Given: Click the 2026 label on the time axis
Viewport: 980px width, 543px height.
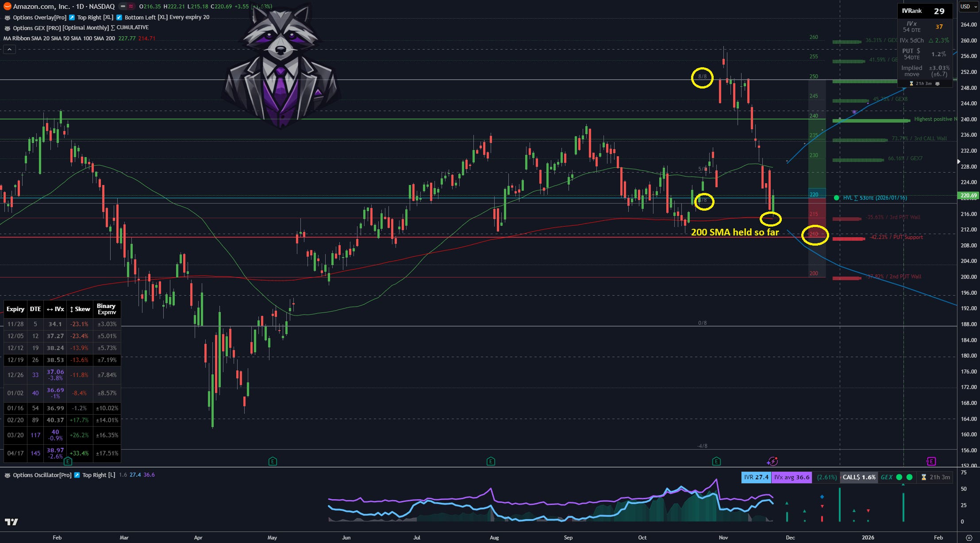Looking at the screenshot, I should pos(868,538).
